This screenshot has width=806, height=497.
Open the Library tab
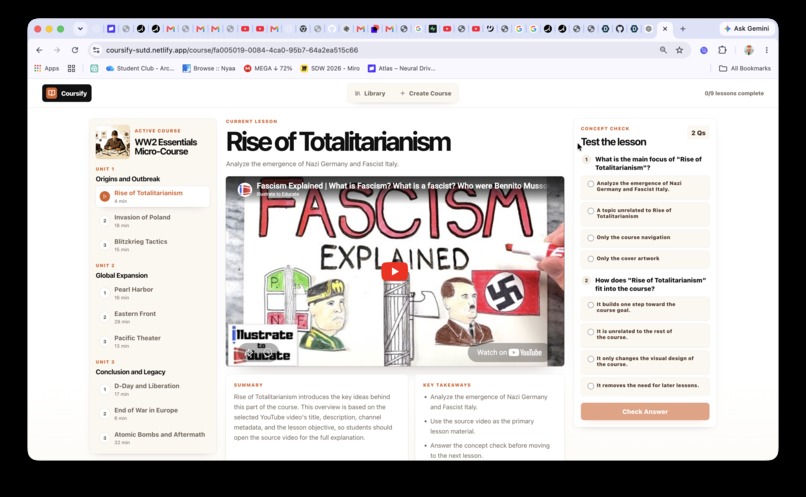[x=370, y=94]
